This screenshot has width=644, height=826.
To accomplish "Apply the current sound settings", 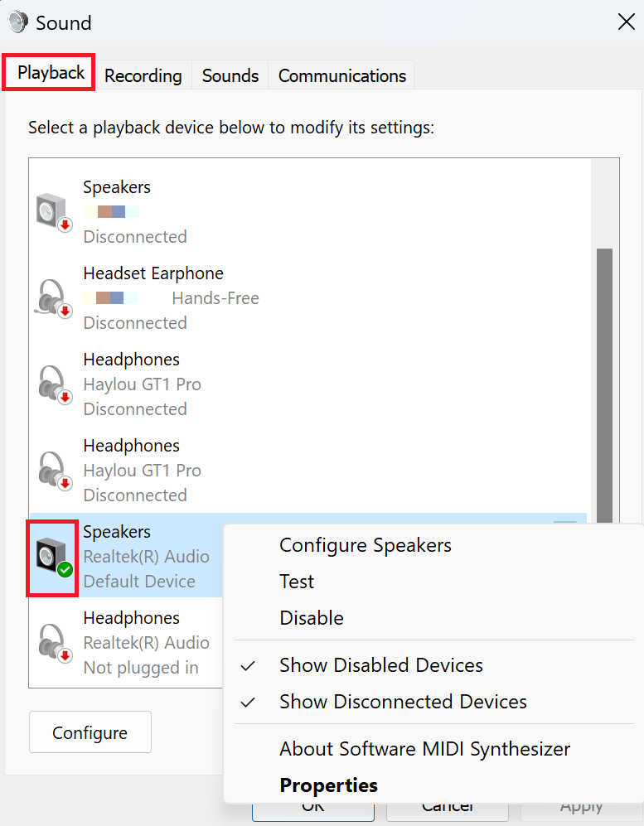I will click(x=581, y=806).
